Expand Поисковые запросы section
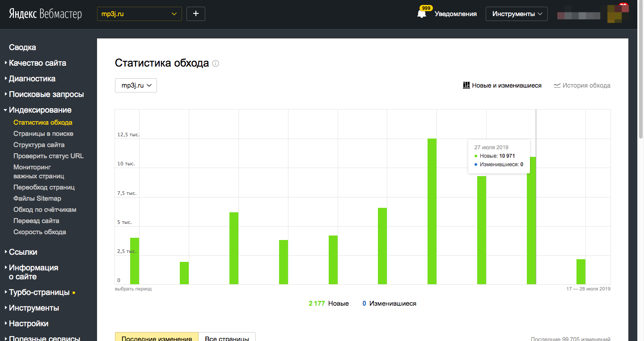 pyautogui.click(x=46, y=94)
